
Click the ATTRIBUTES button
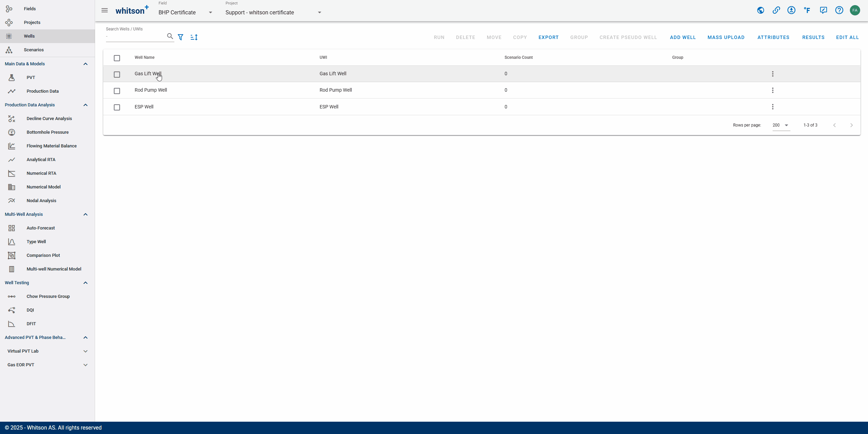pos(773,37)
